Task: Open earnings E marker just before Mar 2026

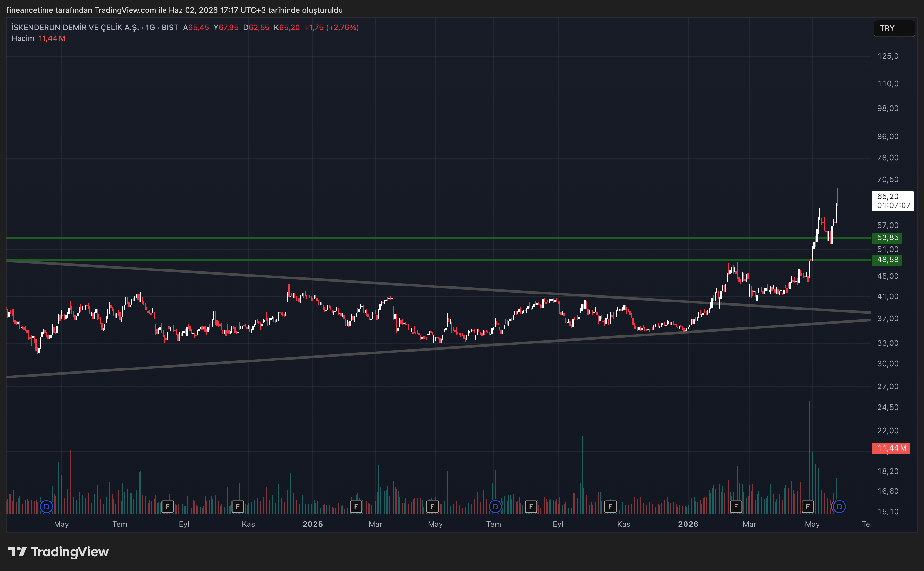Action: pyautogui.click(x=735, y=506)
